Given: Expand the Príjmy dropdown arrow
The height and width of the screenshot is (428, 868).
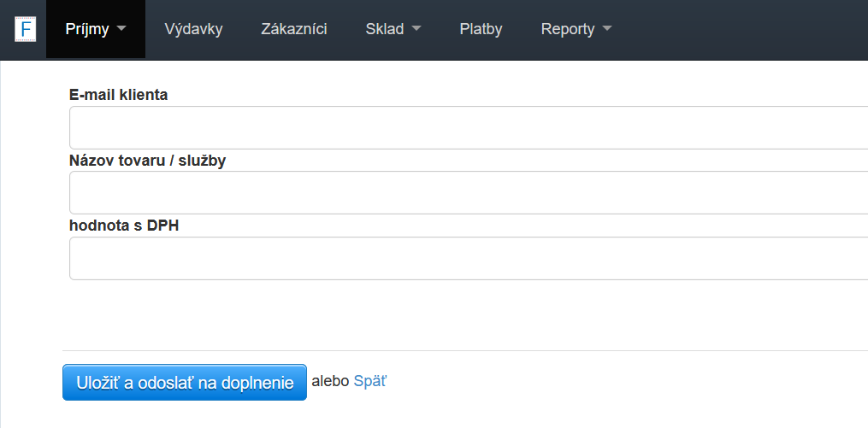Looking at the screenshot, I should [121, 29].
